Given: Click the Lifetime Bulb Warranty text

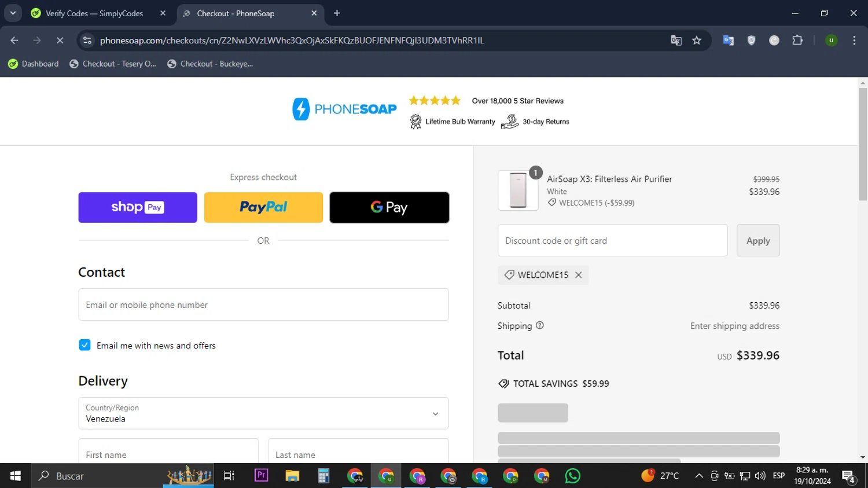Looking at the screenshot, I should [x=460, y=122].
